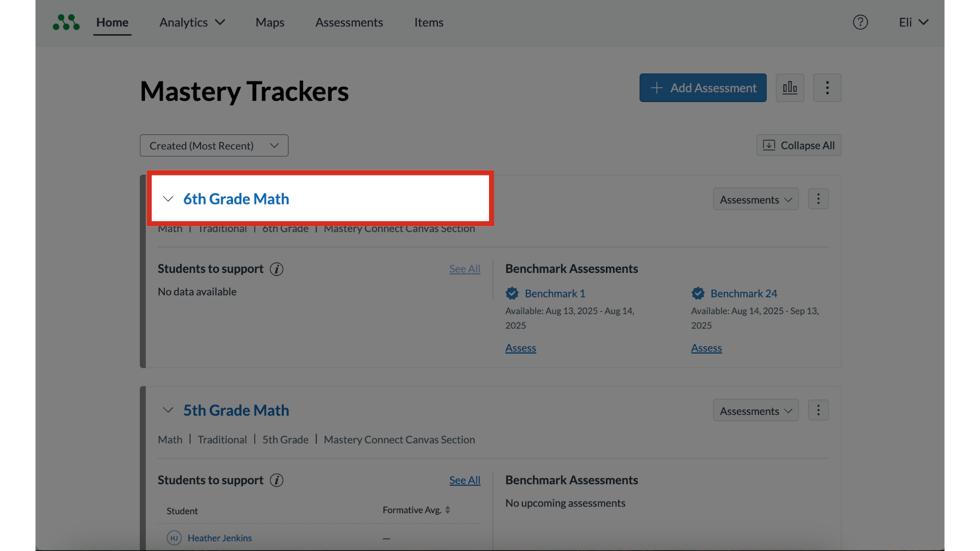Open the Items navigation page
Image resolution: width=980 pixels, height=551 pixels.
coord(429,22)
